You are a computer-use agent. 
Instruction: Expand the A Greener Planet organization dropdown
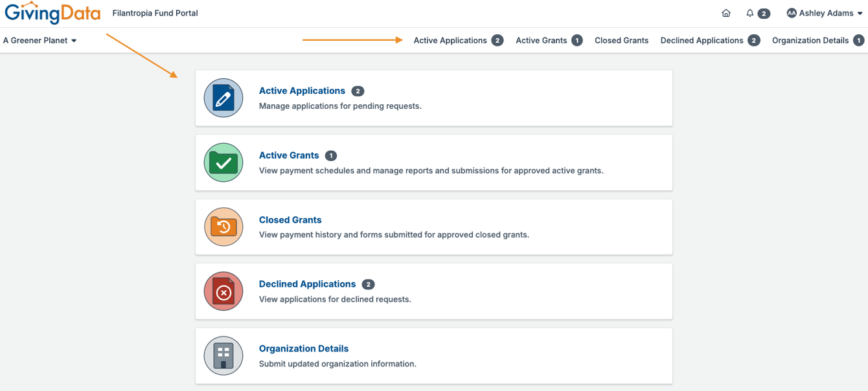[x=40, y=40]
